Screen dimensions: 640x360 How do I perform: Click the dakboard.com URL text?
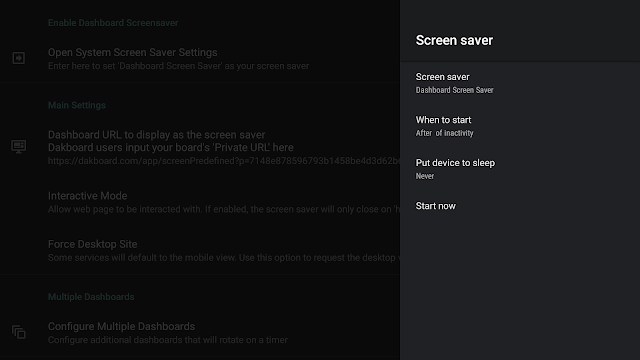(x=224, y=161)
